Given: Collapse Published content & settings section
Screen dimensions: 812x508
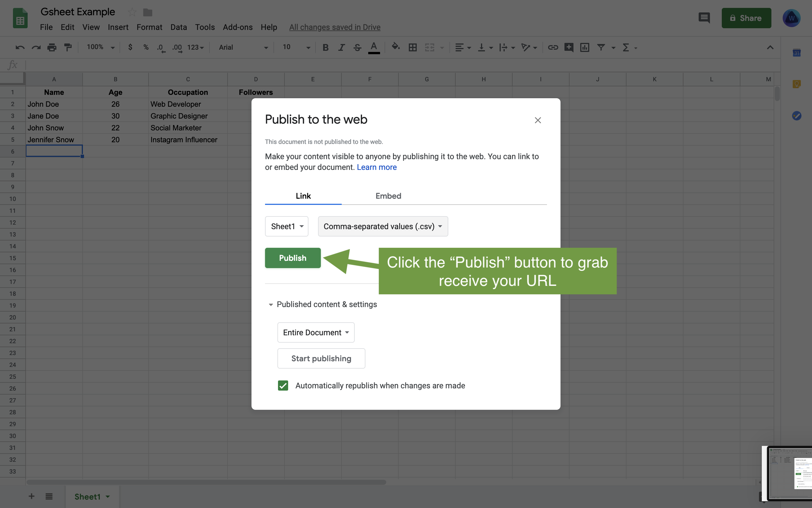Looking at the screenshot, I should 270,305.
